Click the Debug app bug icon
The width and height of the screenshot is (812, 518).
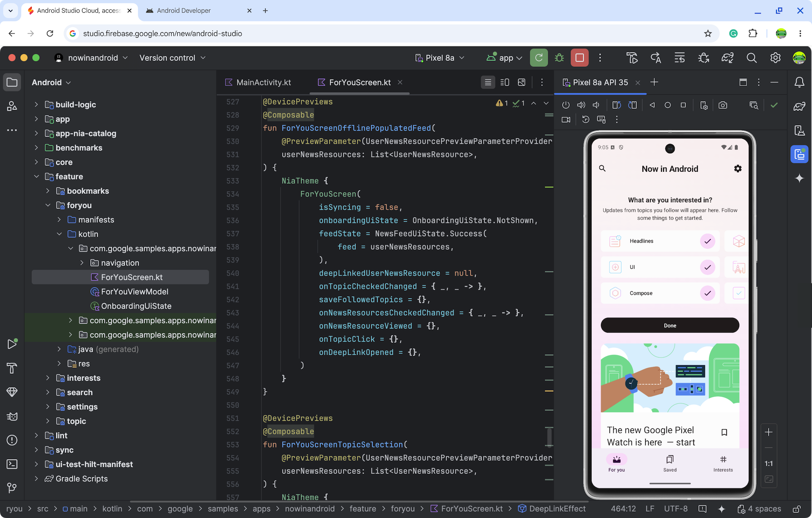559,58
